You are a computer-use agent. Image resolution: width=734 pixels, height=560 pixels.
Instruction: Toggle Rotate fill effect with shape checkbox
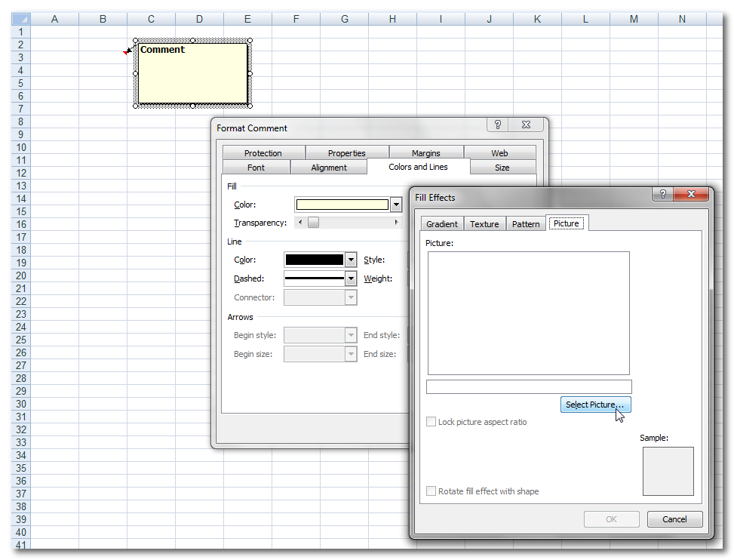431,491
